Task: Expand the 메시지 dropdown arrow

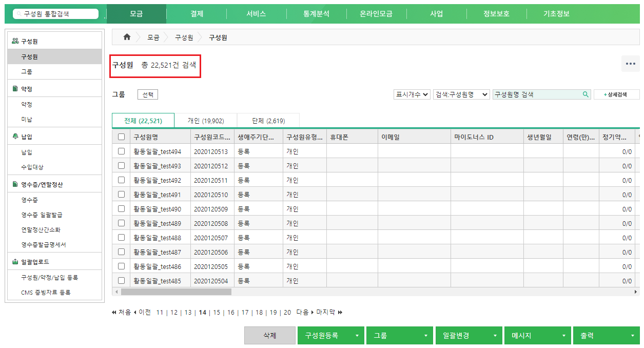Action: (563, 336)
